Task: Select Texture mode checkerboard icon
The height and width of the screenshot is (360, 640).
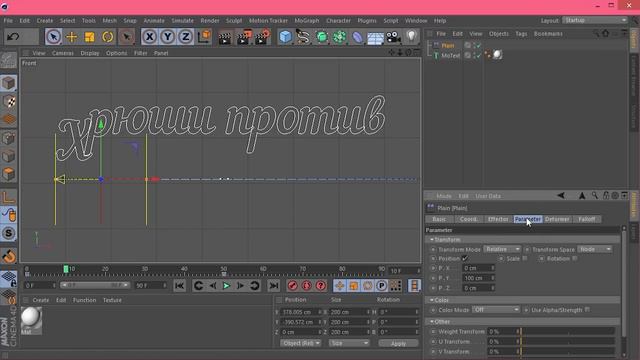Action: pos(9,101)
